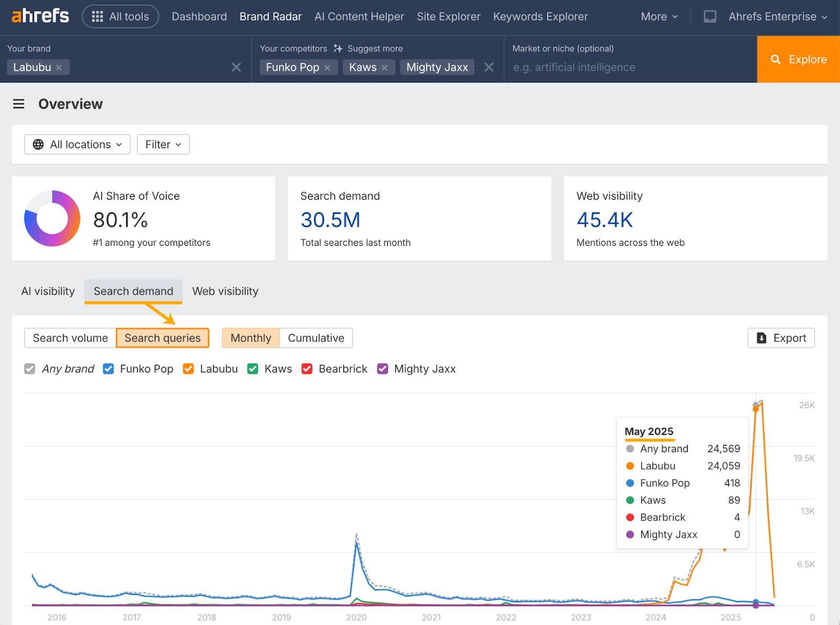Click the hamburger menu beside Overview
Viewport: 840px width, 625px height.
[18, 103]
